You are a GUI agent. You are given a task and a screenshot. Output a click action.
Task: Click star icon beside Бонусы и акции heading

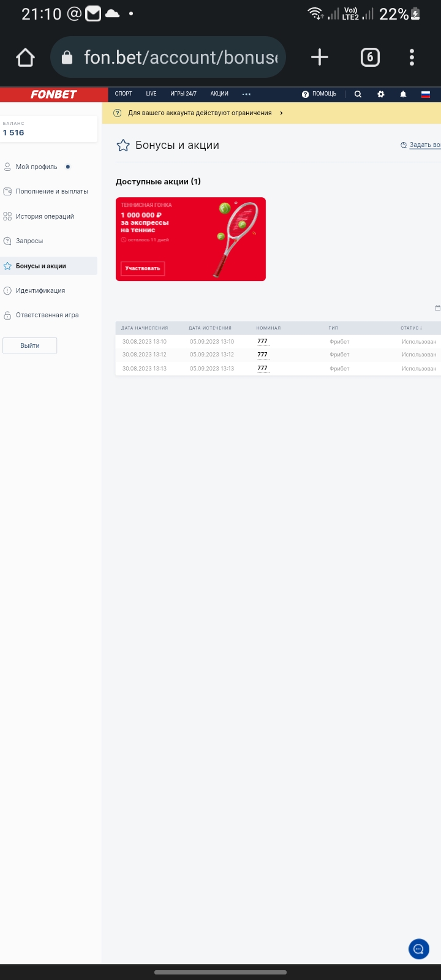(x=123, y=145)
